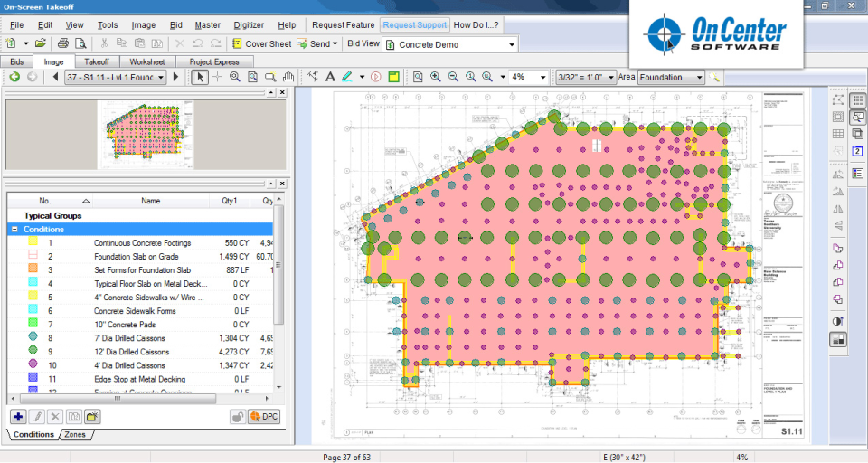This screenshot has height=463, width=868.
Task: Toggle the arrow selection tool
Action: click(x=201, y=78)
